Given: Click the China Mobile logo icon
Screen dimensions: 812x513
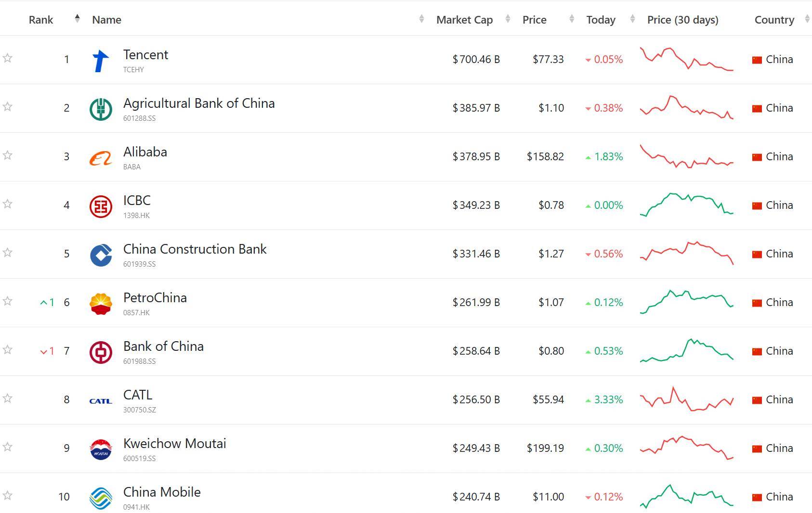Looking at the screenshot, I should pos(101,498).
